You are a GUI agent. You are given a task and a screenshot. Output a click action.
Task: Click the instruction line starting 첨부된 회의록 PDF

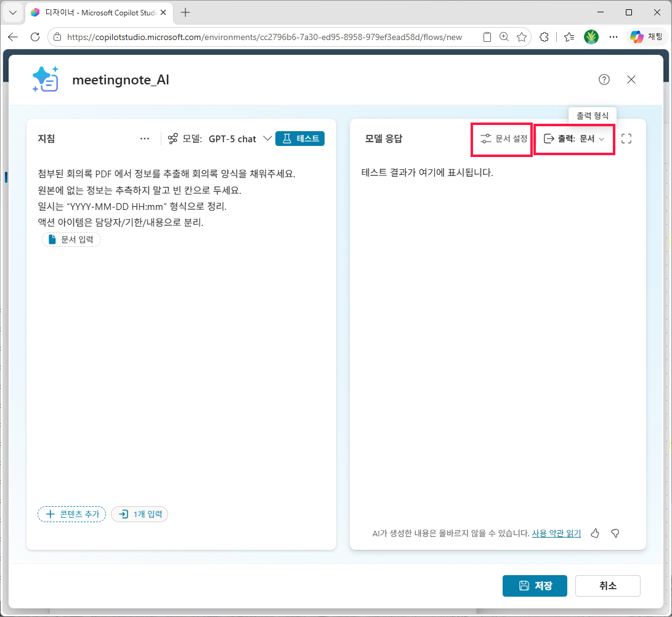(166, 174)
